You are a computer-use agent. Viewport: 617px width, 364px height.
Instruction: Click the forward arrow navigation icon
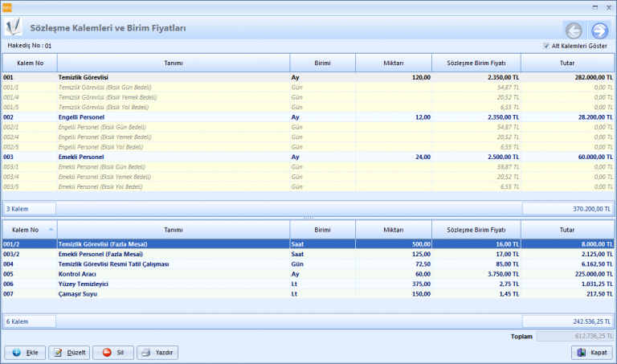click(599, 31)
